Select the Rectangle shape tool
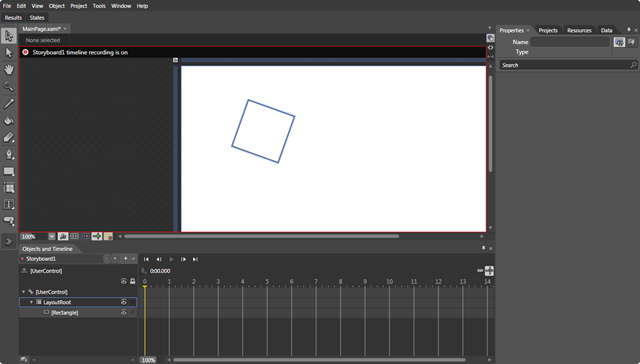This screenshot has height=364, width=640. point(9,171)
